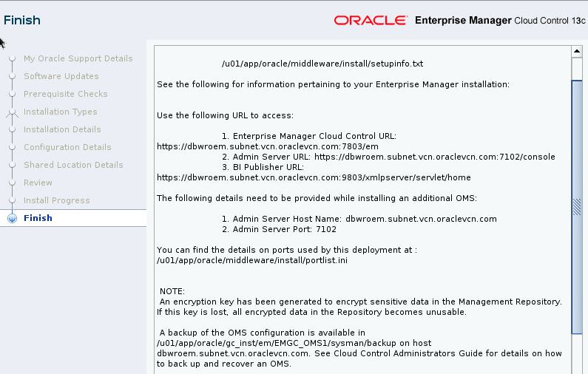This screenshot has height=374, width=588.
Task: Select Software Updates in step list
Action: pos(61,76)
